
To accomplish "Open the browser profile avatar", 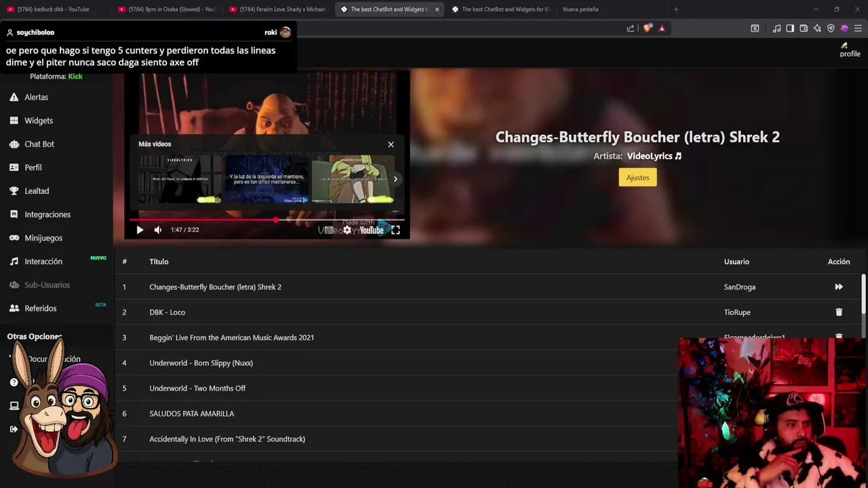I will point(844,28).
